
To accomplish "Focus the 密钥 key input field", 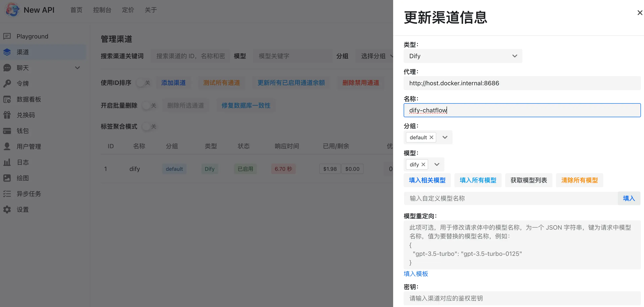I will click(x=522, y=298).
